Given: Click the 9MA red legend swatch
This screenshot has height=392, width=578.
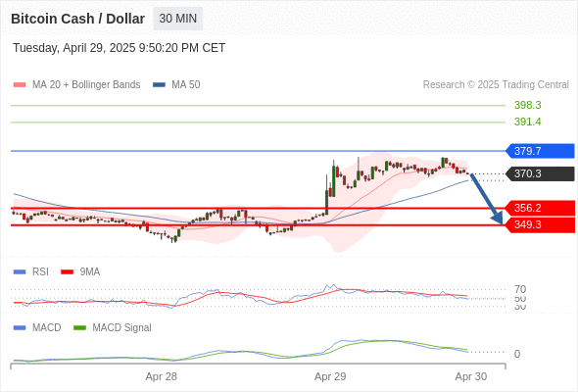Looking at the screenshot, I should pos(67,272).
